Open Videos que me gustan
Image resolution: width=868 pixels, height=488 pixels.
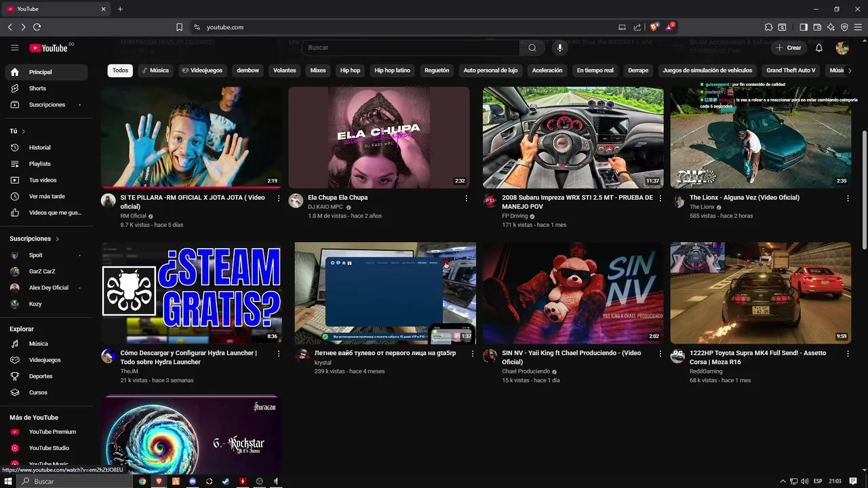tap(46, 212)
